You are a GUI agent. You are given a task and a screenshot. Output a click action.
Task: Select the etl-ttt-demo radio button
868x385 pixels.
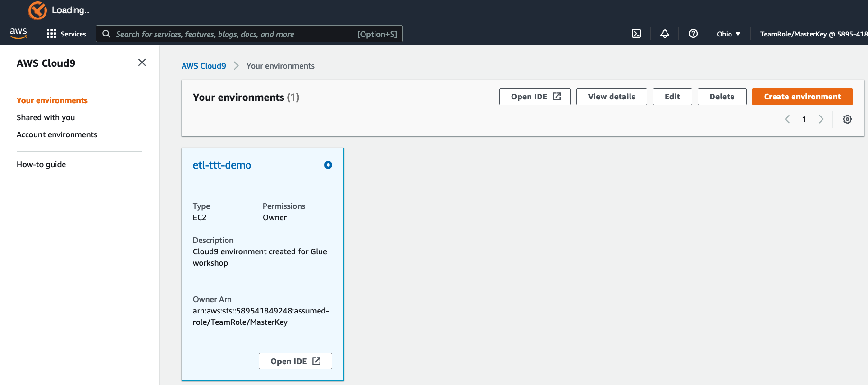pyautogui.click(x=328, y=165)
